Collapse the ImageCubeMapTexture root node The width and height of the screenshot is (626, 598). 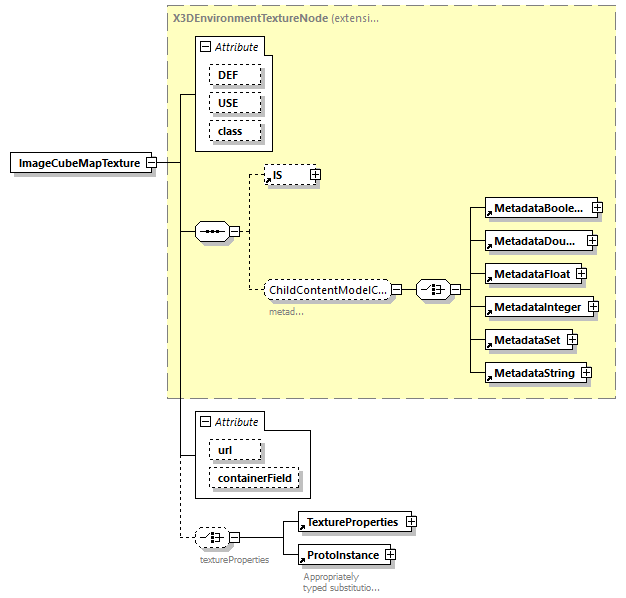pyautogui.click(x=151, y=163)
